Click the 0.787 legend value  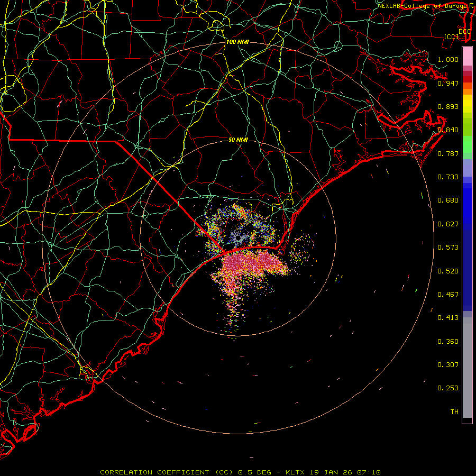tap(448, 153)
